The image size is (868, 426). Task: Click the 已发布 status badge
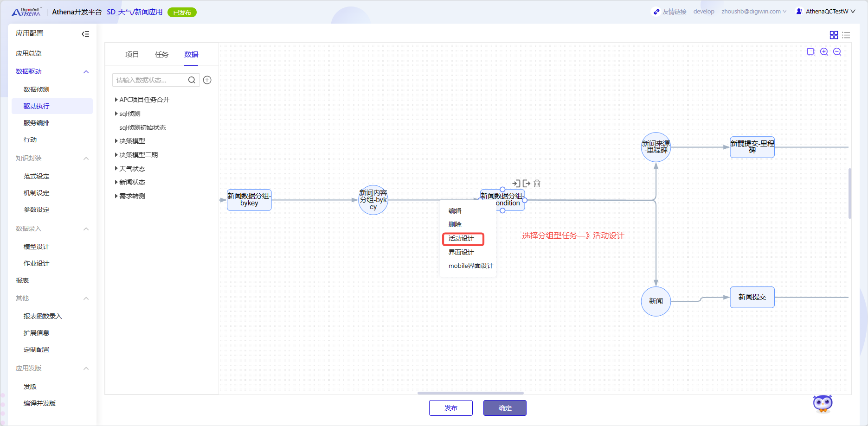tap(182, 13)
